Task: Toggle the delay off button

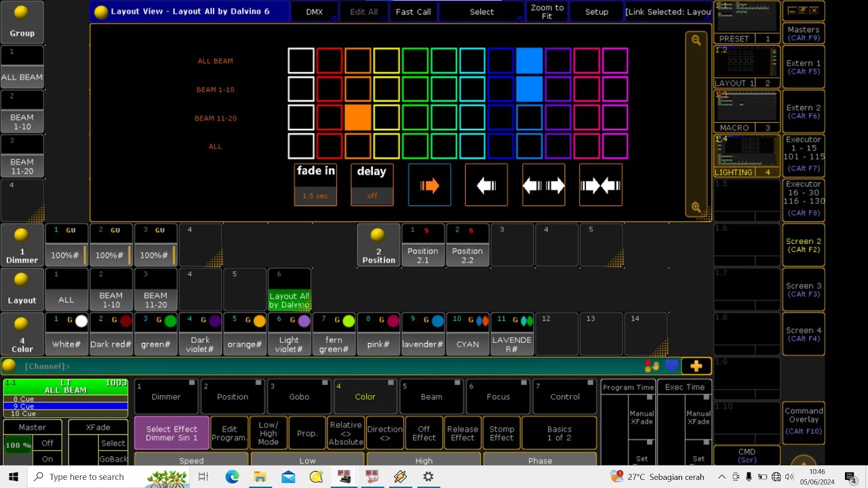Action: point(372,184)
